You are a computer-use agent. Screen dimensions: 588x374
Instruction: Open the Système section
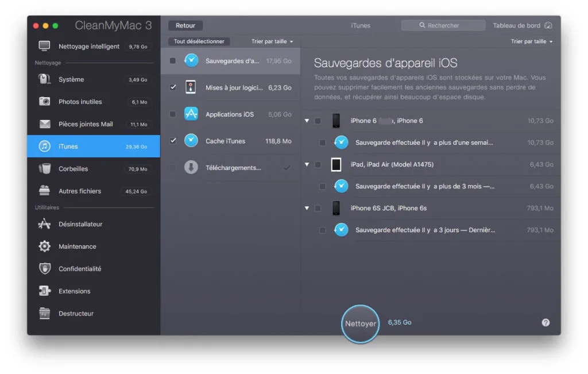pos(94,79)
